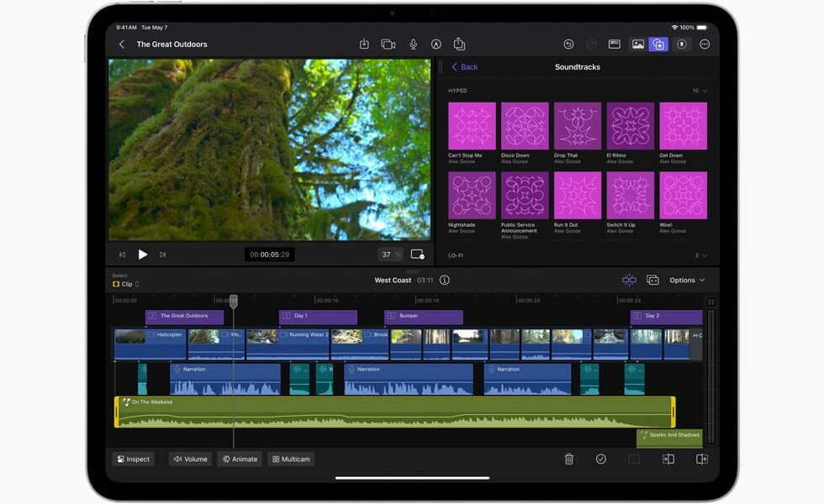Go back using the arrow beside The Great Outdoors
The height and width of the screenshot is (504, 824).
pyautogui.click(x=122, y=45)
